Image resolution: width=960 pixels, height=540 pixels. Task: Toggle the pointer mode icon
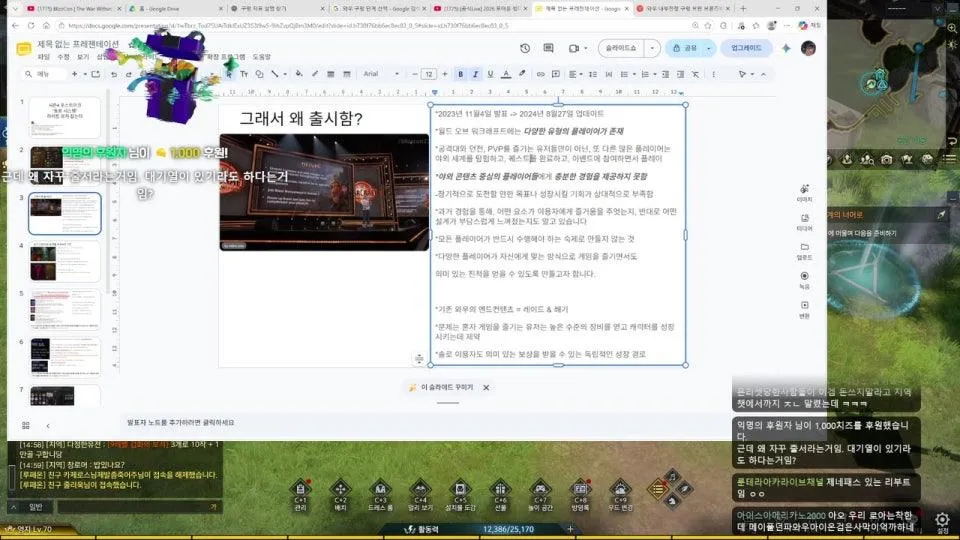(742, 74)
